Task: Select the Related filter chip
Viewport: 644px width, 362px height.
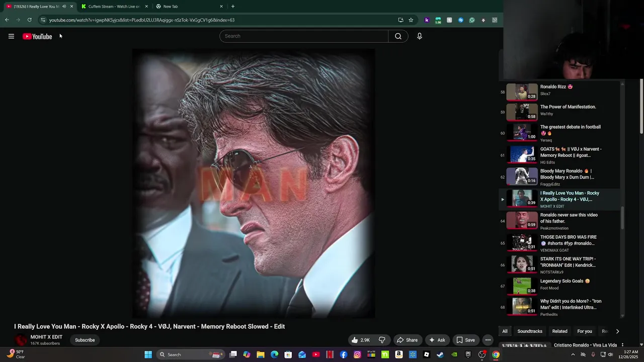Action: click(x=559, y=331)
